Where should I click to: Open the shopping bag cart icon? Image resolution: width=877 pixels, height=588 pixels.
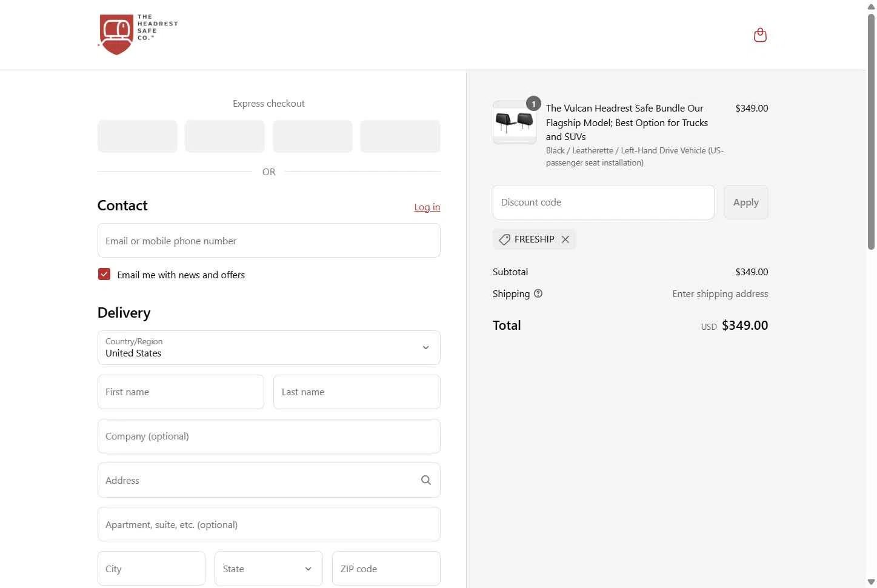pos(760,35)
